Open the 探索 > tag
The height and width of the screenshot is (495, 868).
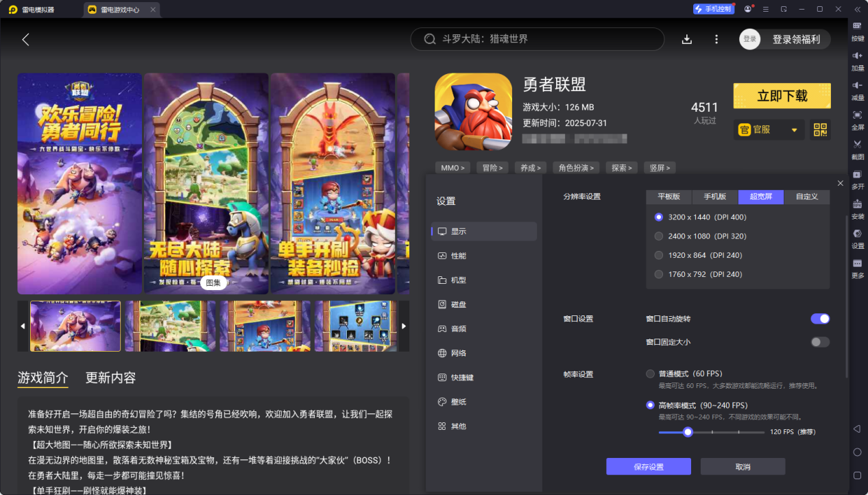coord(621,167)
